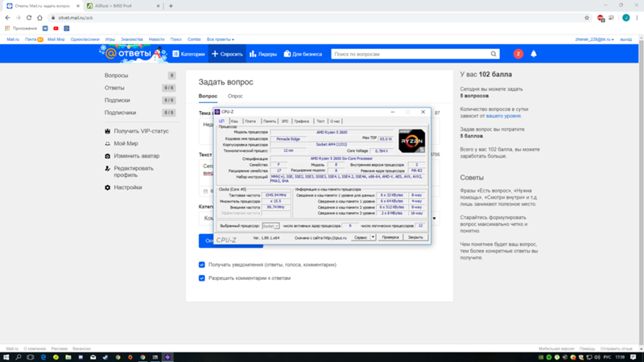Click Проверка button in CPU-Z
This screenshot has width=644, height=362.
point(390,237)
